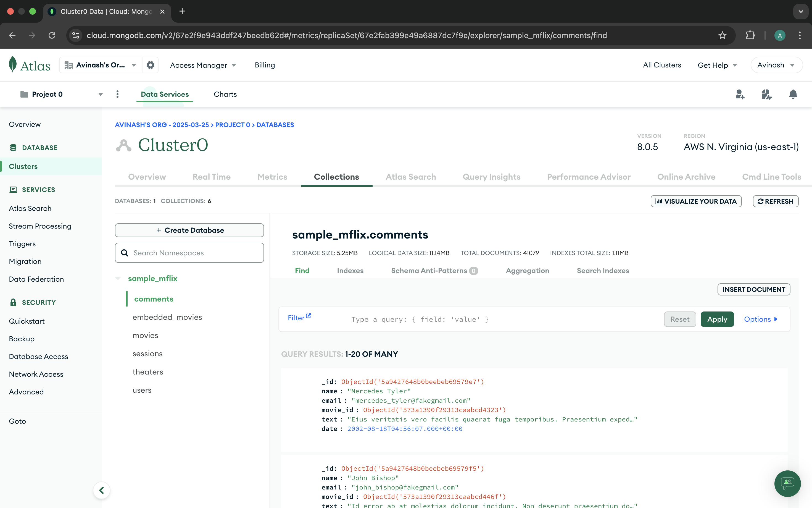Switch to the Aggregation tab
The height and width of the screenshot is (508, 812).
pyautogui.click(x=527, y=271)
